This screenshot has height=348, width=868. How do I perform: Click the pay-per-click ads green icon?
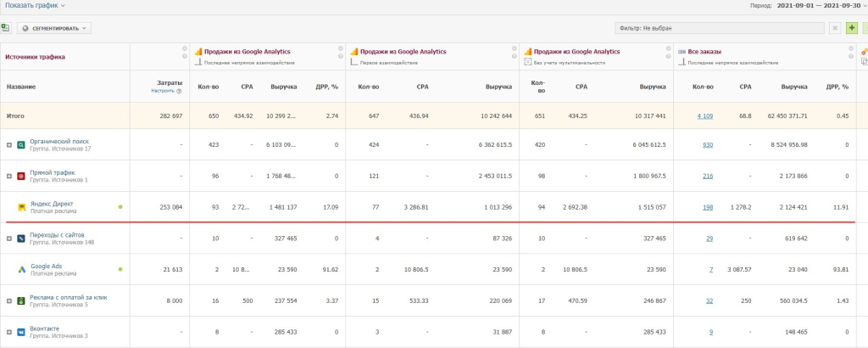click(21, 300)
